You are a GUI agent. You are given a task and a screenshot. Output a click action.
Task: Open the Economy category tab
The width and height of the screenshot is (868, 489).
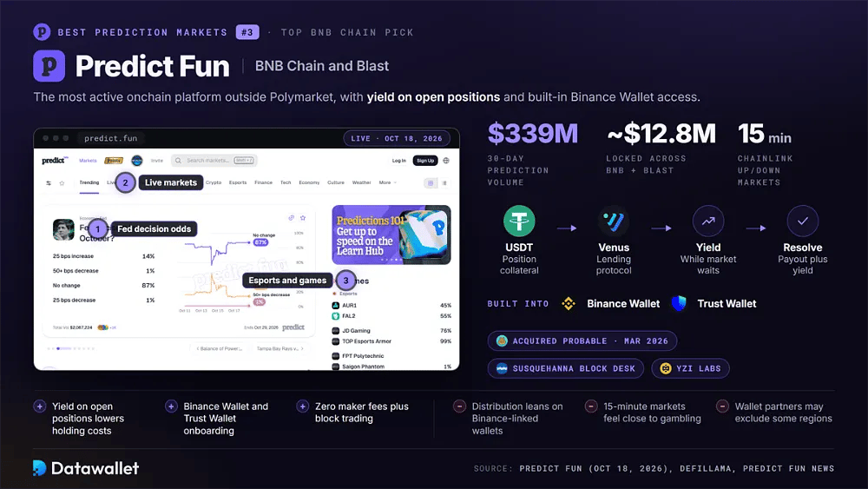coord(309,182)
